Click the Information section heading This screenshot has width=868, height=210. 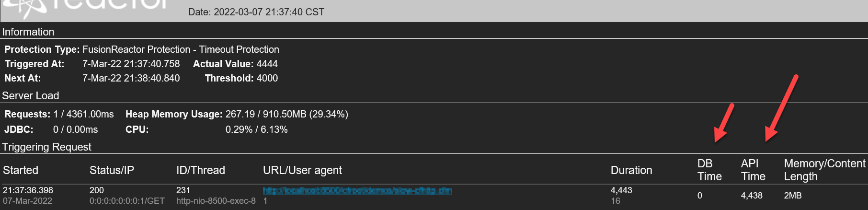(x=28, y=32)
